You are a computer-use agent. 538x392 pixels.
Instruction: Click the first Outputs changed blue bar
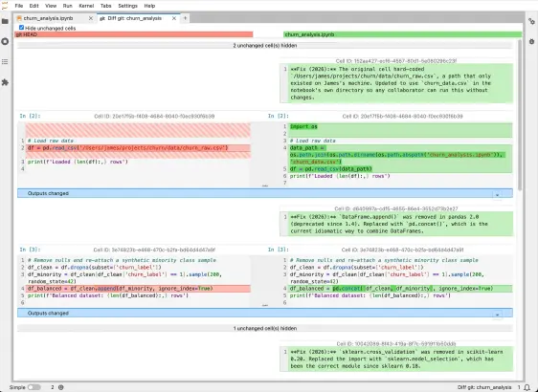[x=265, y=193]
